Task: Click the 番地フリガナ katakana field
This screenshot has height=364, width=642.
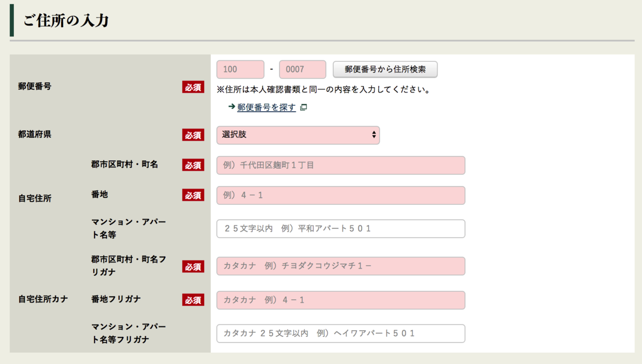Action: pos(341,300)
